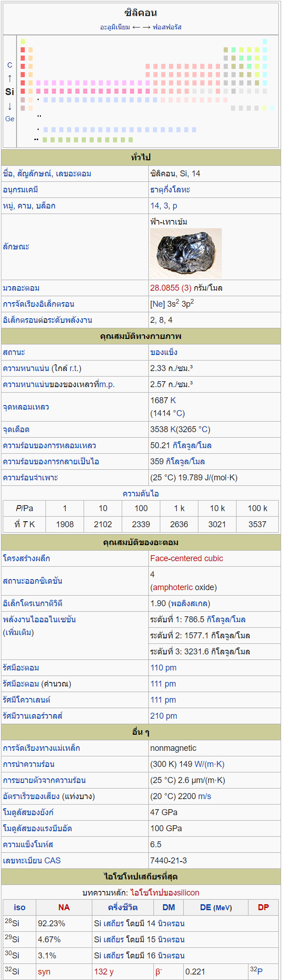Click the yellow top-left cell in periodic table

click(23, 41)
